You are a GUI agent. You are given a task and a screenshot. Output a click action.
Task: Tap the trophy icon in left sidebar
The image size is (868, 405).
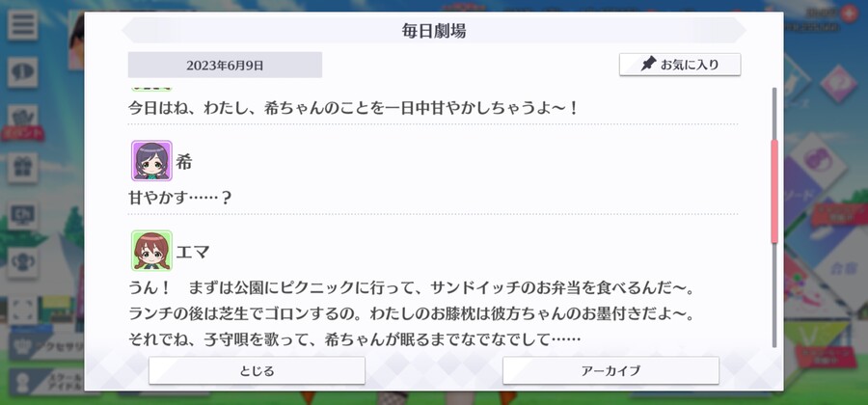pos(23,262)
